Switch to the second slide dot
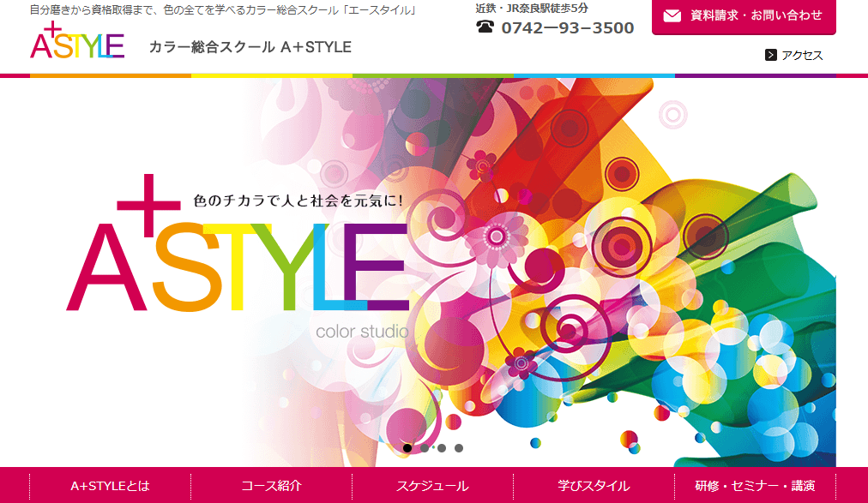The width and height of the screenshot is (868, 503). [x=425, y=448]
